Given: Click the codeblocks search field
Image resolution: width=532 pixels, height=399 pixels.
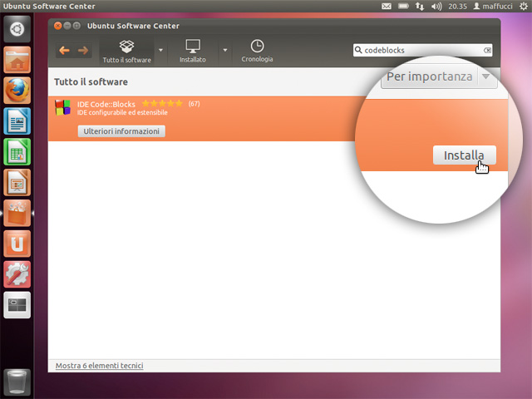Looking at the screenshot, I should pos(420,50).
